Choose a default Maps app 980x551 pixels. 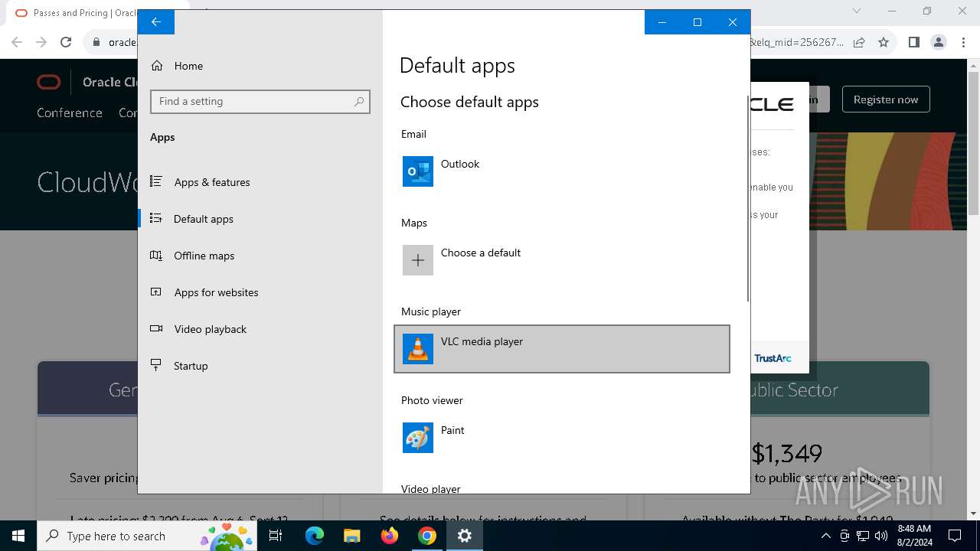(x=562, y=260)
